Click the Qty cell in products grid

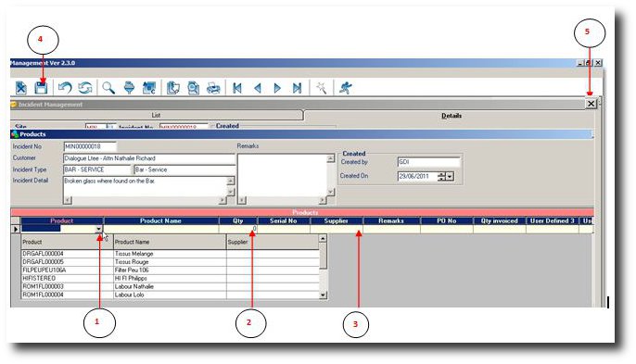pyautogui.click(x=237, y=229)
